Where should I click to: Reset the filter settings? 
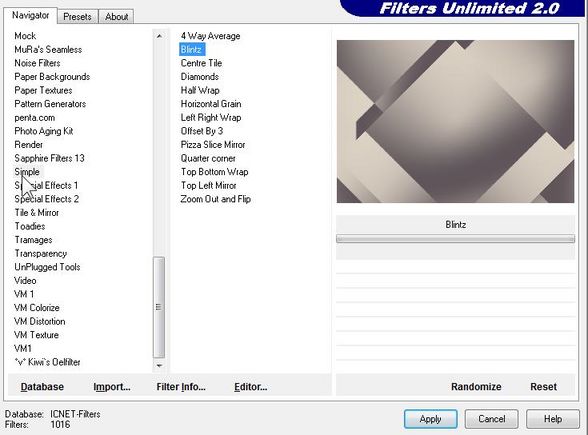click(x=543, y=387)
